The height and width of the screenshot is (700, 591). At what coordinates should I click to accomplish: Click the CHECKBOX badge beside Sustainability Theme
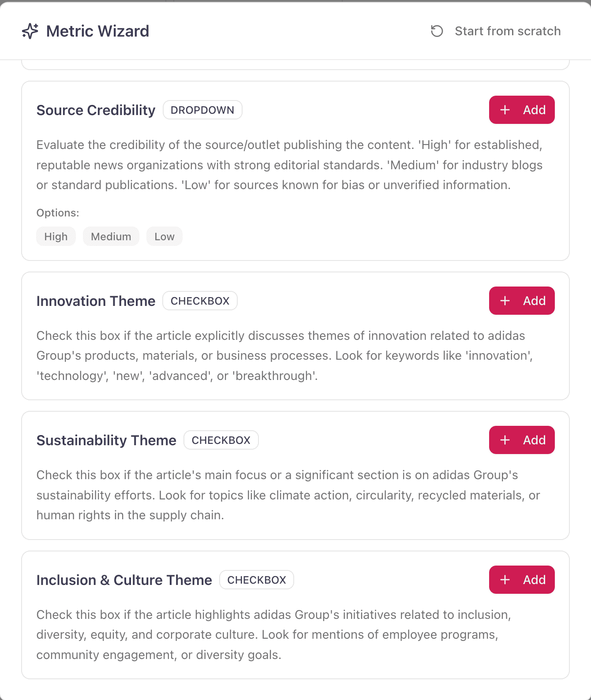click(221, 440)
